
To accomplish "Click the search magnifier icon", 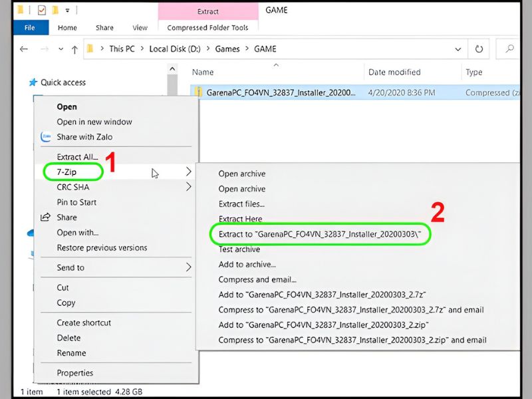I will [510, 49].
